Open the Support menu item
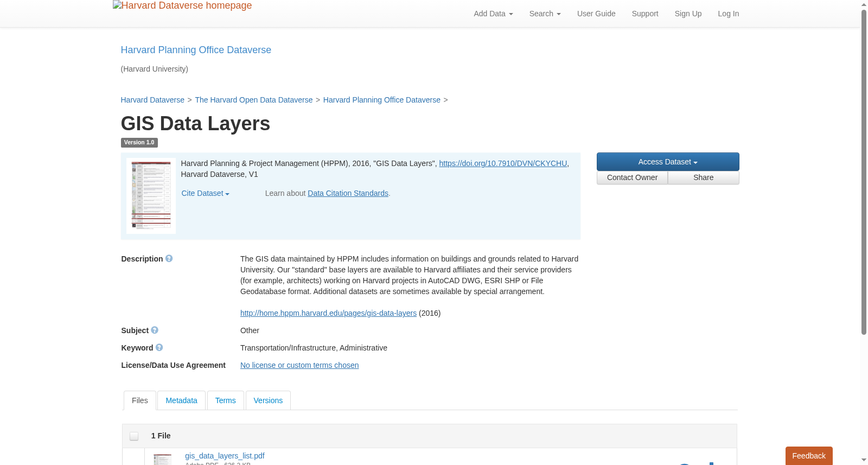Viewport: 868px width, 465px height. tap(645, 14)
